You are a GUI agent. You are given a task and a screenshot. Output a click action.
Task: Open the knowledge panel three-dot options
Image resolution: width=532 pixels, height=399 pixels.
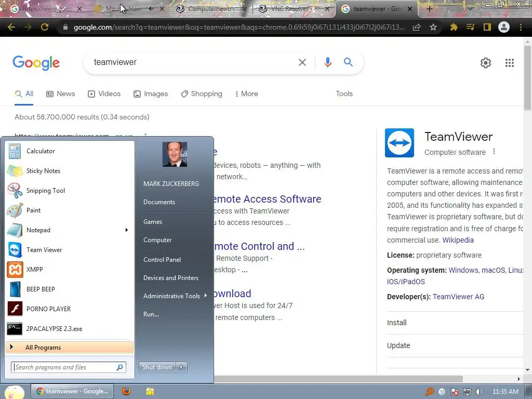[x=494, y=152]
